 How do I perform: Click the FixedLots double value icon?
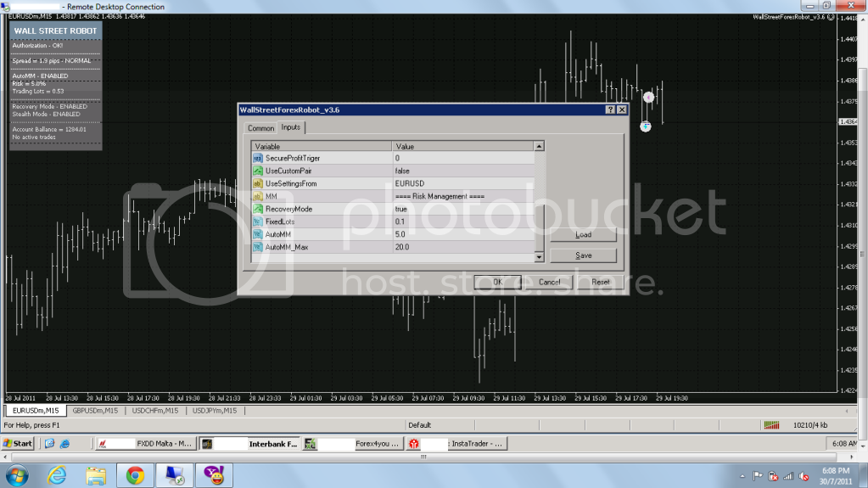[x=257, y=222]
